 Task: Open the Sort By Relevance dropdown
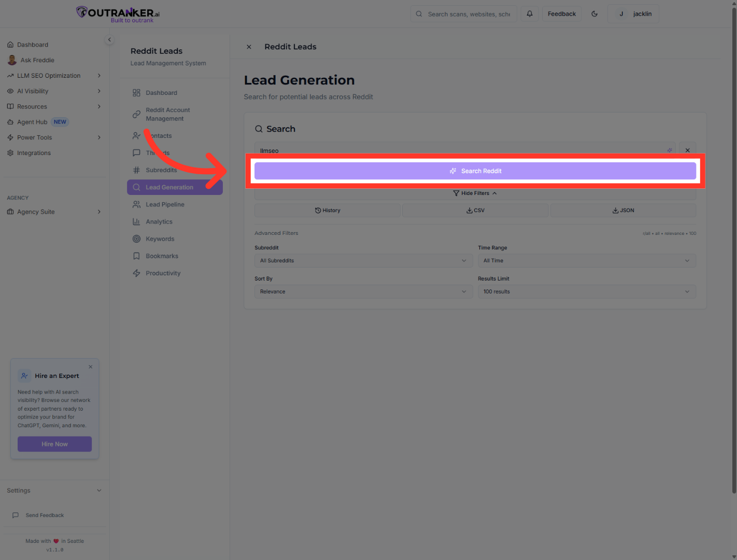click(363, 291)
